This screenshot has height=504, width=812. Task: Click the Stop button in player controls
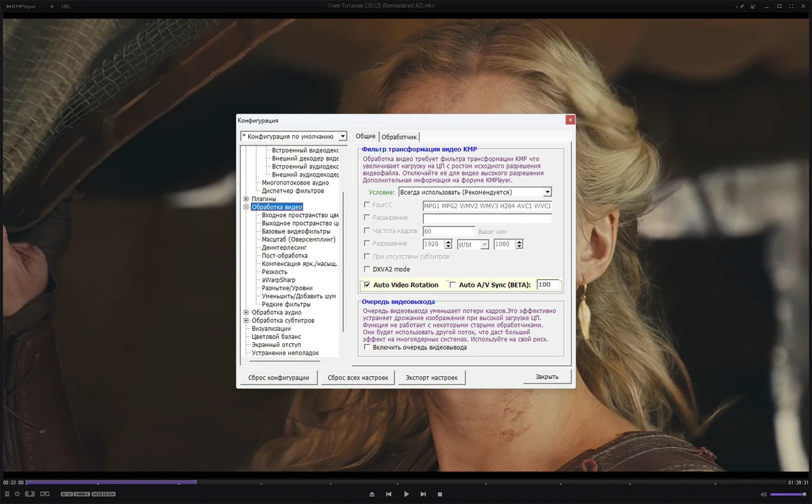440,495
